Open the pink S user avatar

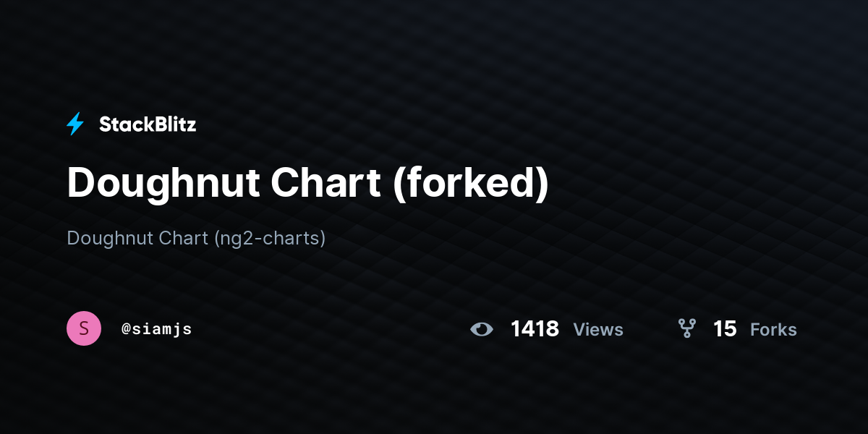pyautogui.click(x=84, y=328)
